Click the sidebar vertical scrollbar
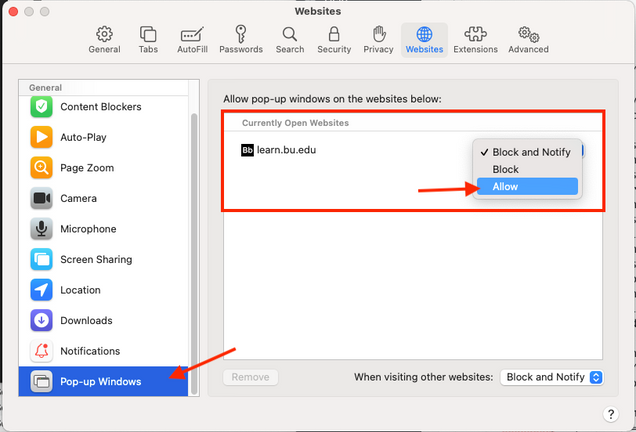The image size is (636, 432). [x=194, y=254]
